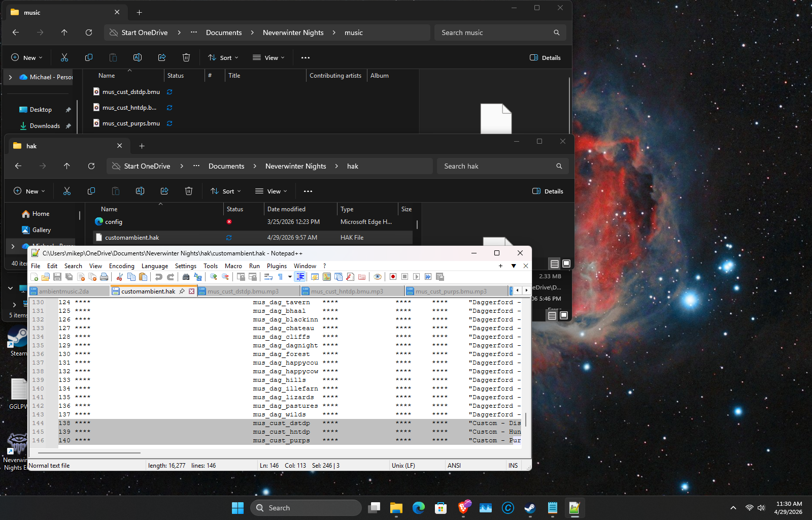Switch to ambientmusic.2da tab
812x520 pixels.
(69, 291)
